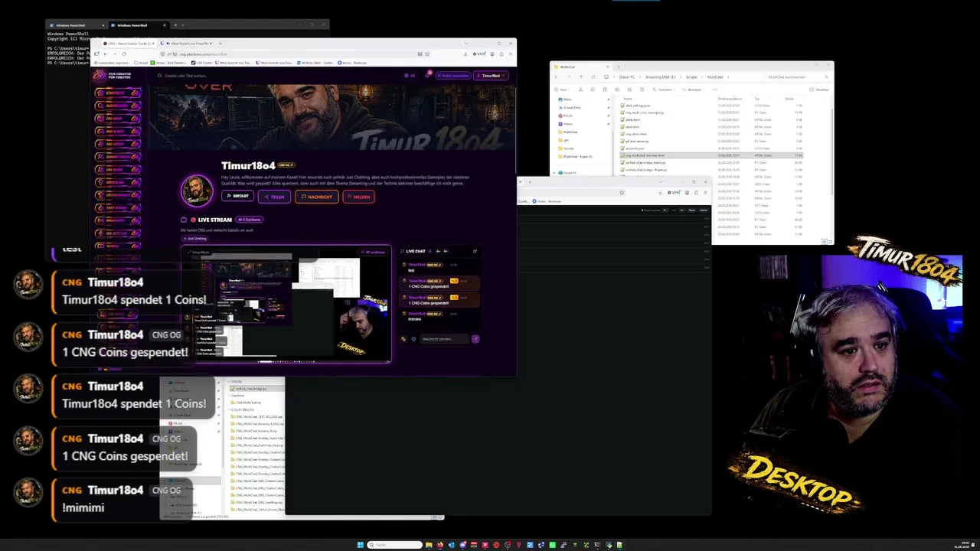Open the Anzeigen dropdown in File Explorer
This screenshot has height=551, width=980.
click(694, 90)
